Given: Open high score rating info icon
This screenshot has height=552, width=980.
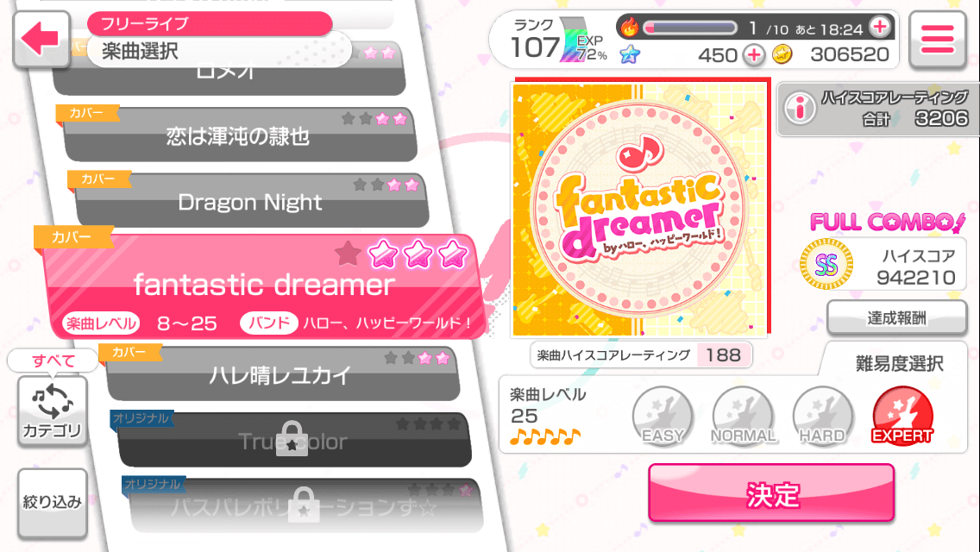Looking at the screenshot, I should (800, 108).
